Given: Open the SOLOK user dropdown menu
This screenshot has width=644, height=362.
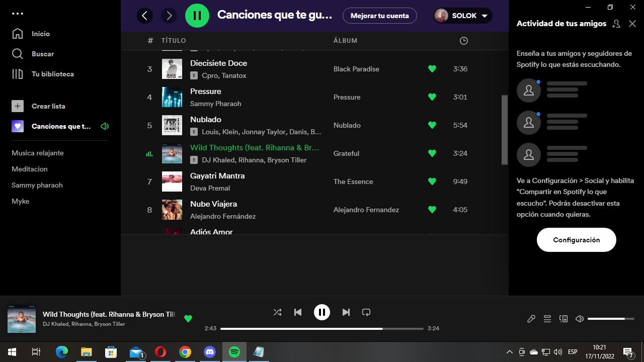Looking at the screenshot, I should pyautogui.click(x=463, y=16).
